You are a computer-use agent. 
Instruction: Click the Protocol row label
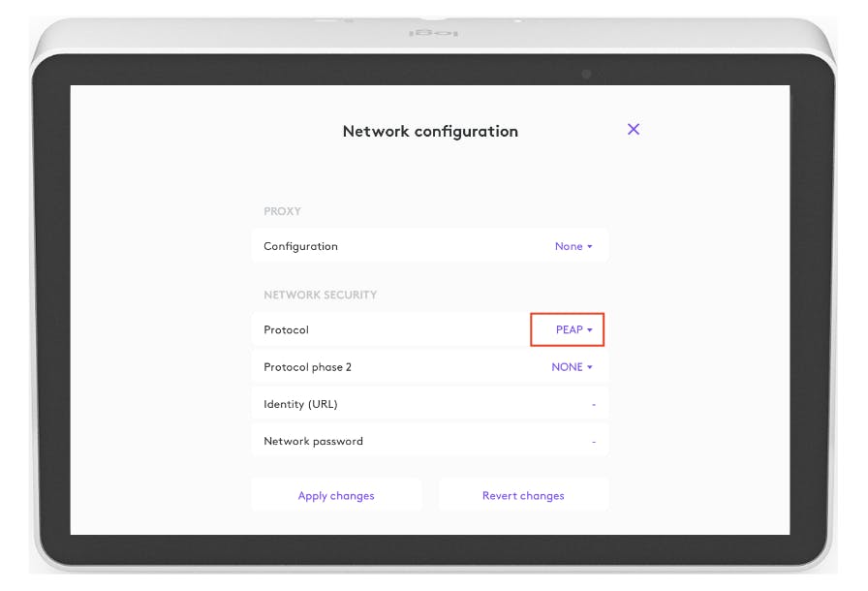click(x=286, y=329)
